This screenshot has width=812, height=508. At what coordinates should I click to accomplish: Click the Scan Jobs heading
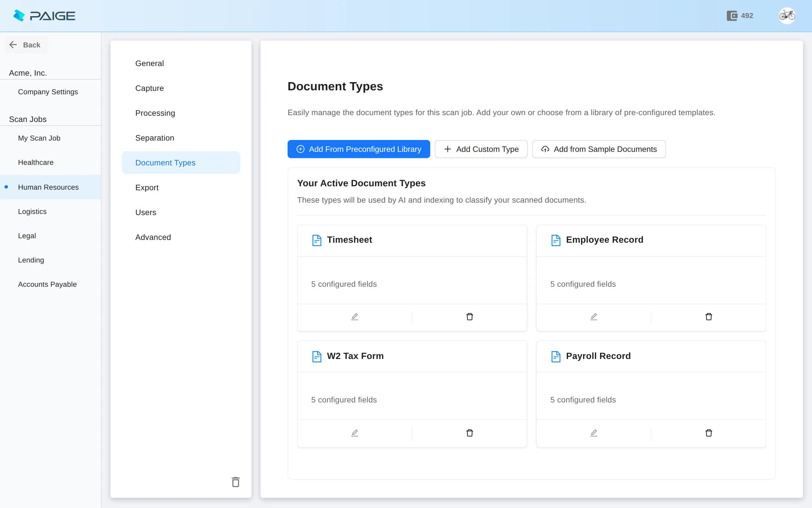point(28,119)
